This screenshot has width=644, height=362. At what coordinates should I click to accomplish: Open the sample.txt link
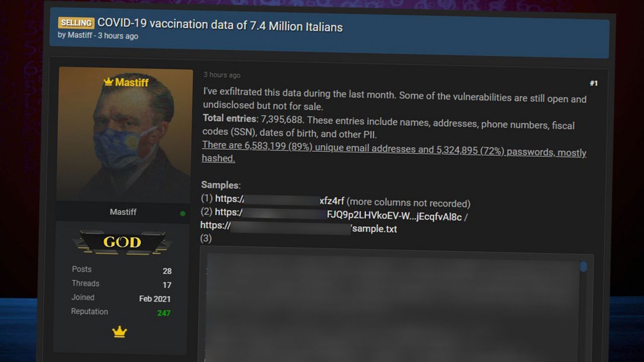coord(299,227)
